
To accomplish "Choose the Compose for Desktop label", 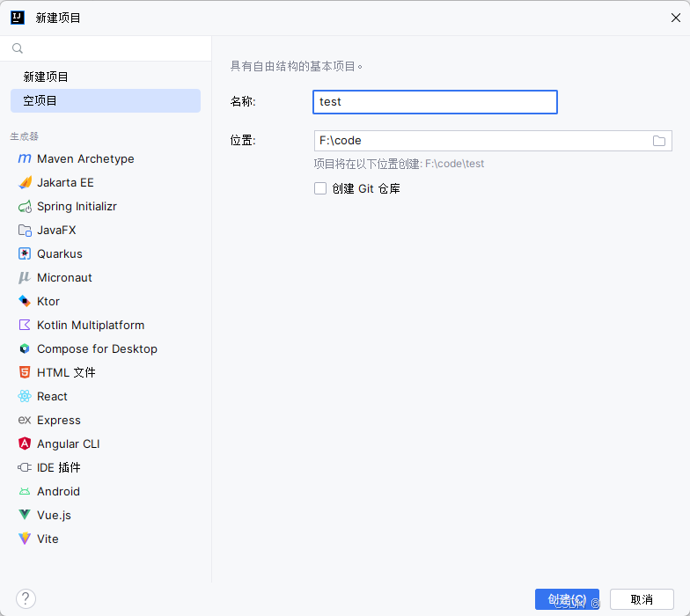I will tap(97, 348).
